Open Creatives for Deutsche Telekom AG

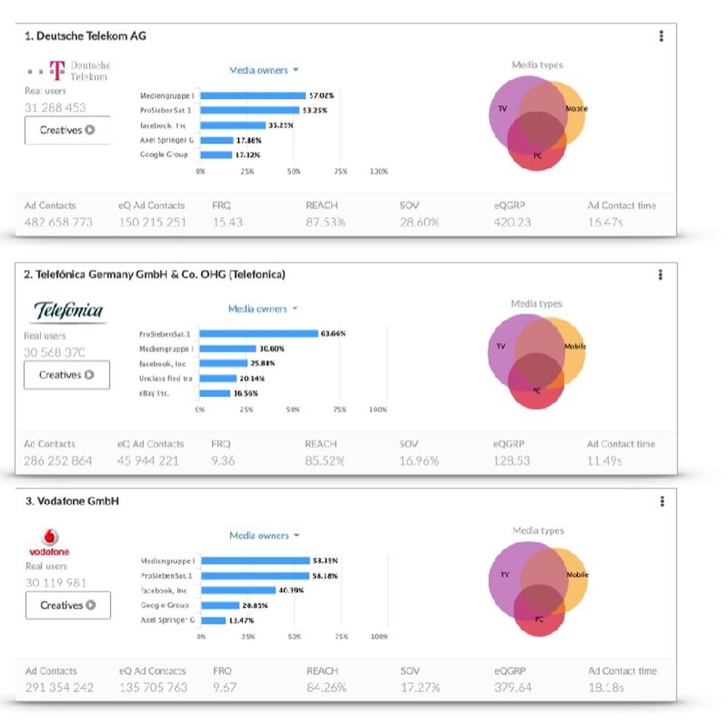67,130
